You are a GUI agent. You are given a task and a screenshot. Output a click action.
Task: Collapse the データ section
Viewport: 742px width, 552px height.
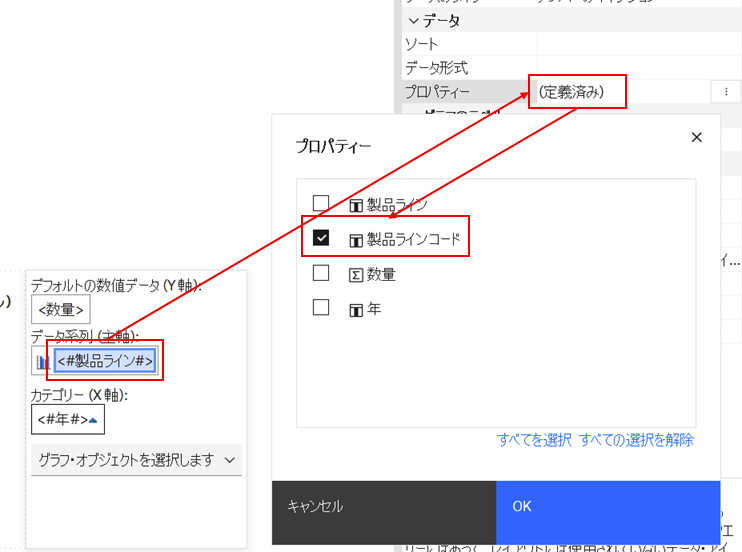coord(413,21)
